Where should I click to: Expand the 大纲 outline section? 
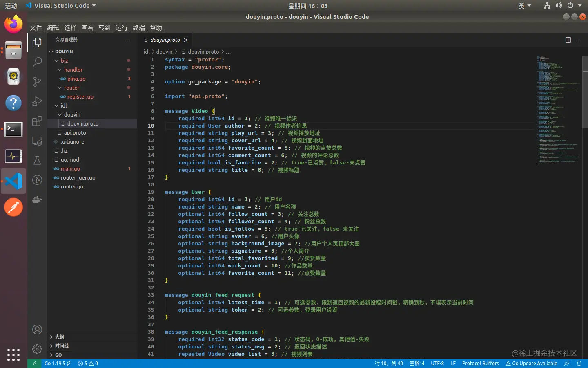click(x=92, y=337)
